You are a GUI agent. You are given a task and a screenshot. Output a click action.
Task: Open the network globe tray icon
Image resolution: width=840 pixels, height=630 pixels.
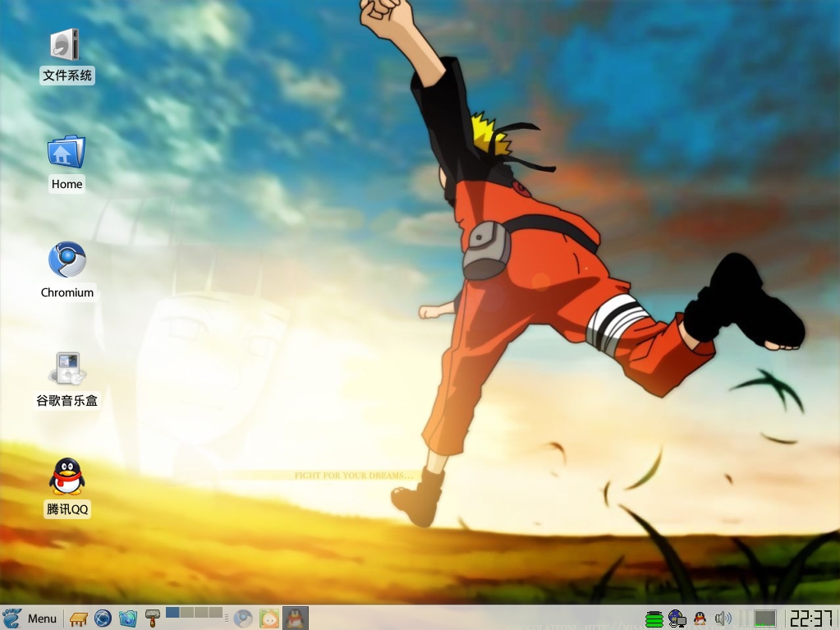coord(677,619)
